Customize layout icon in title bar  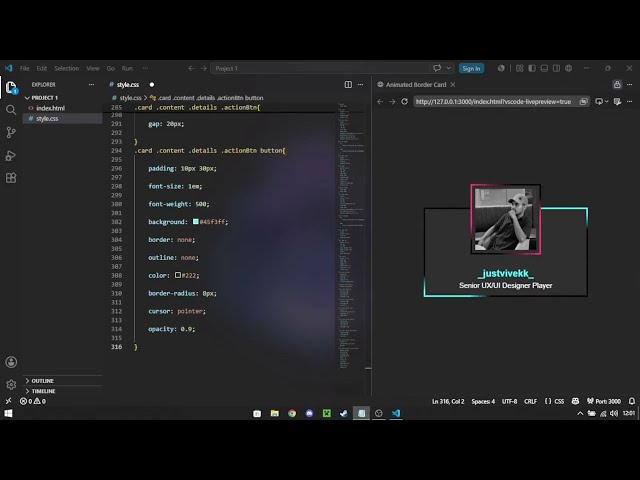(x=520, y=68)
